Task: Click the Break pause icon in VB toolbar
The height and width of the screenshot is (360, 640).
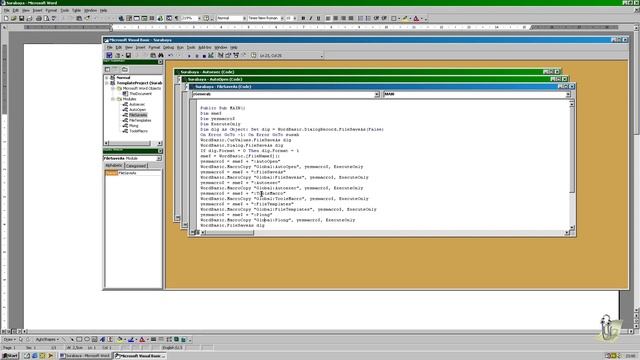Action: click(x=197, y=56)
